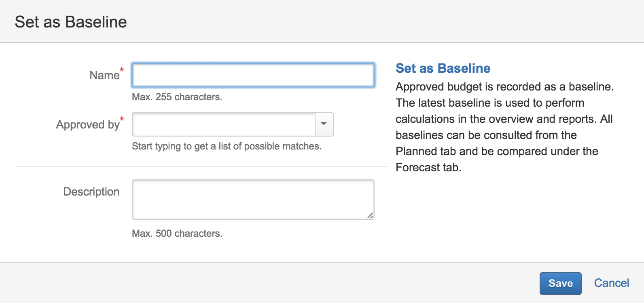Click the Approved by combo box arrow

[x=323, y=124]
